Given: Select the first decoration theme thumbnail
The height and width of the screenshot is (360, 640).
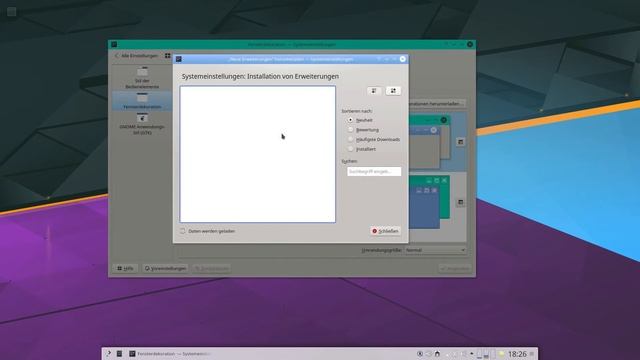Looking at the screenshot, I should (x=429, y=142).
